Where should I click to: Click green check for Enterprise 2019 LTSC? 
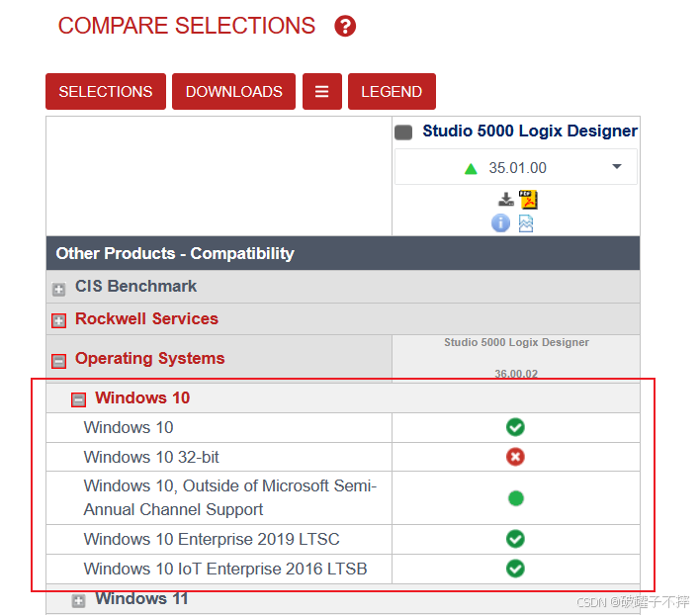(x=515, y=539)
